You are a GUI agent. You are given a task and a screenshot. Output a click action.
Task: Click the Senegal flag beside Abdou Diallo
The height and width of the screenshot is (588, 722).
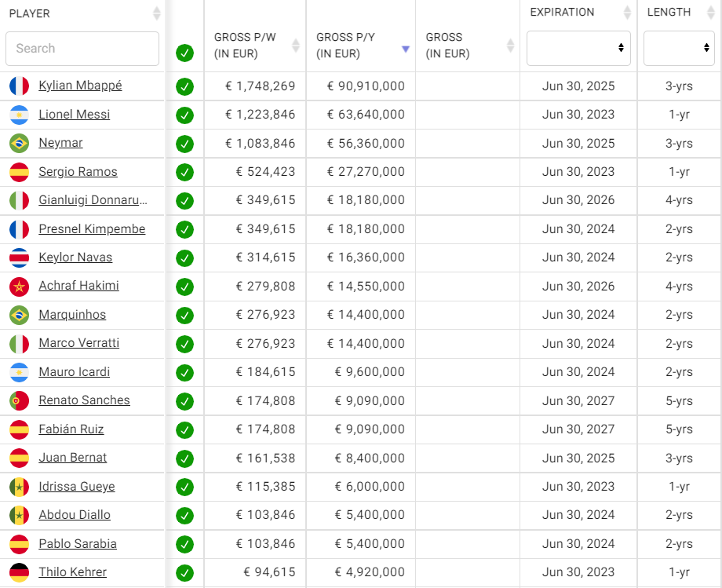click(x=19, y=515)
